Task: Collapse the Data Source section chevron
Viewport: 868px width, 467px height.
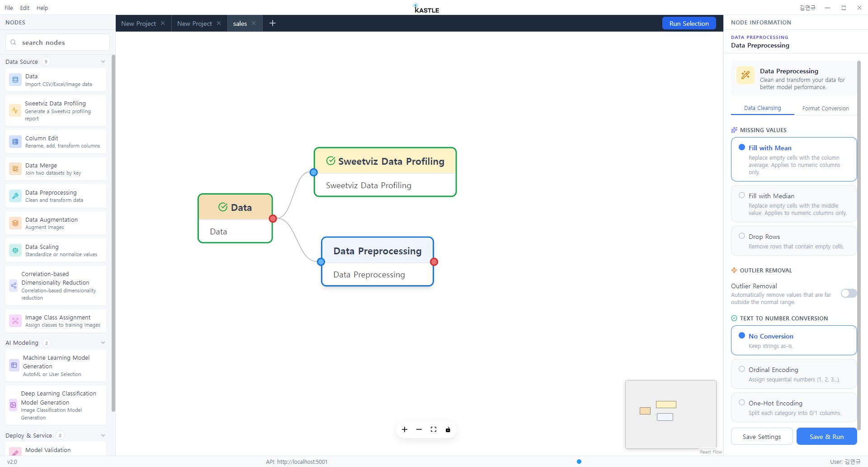Action: 103,62
